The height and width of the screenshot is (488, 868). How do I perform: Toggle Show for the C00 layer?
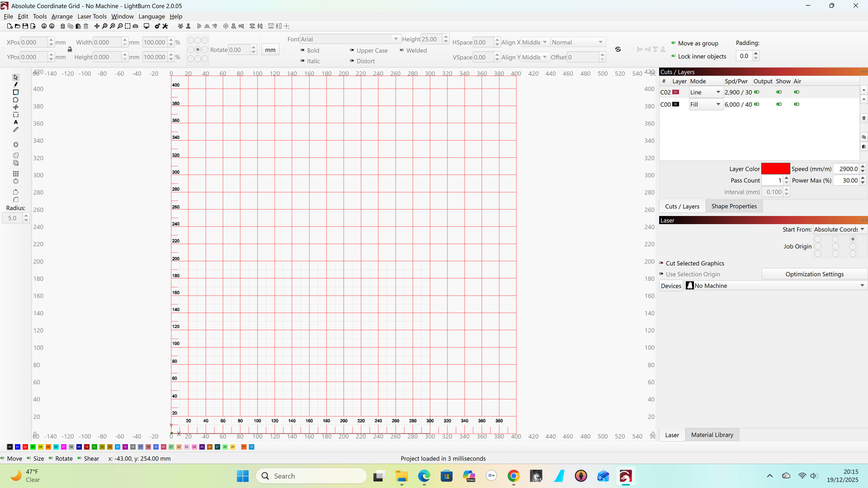coord(779,104)
